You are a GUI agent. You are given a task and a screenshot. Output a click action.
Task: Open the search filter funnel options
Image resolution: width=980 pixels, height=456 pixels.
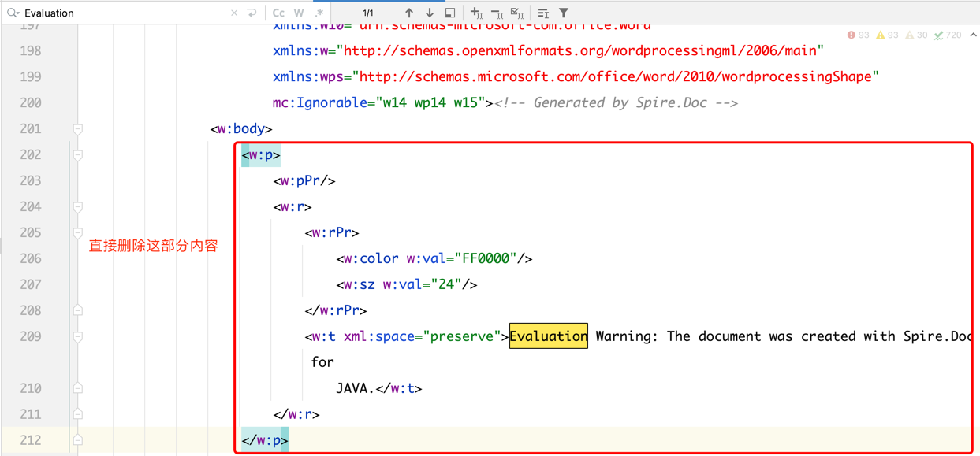(564, 13)
